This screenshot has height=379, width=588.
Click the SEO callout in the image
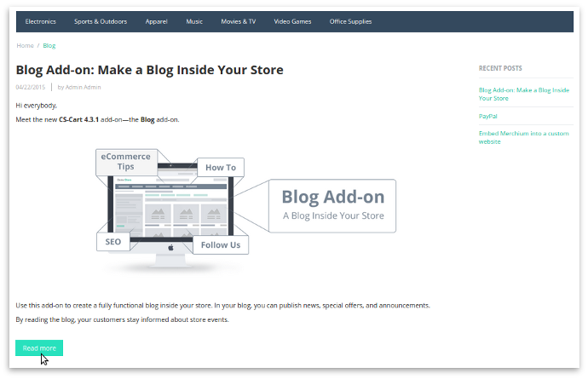[x=113, y=242]
